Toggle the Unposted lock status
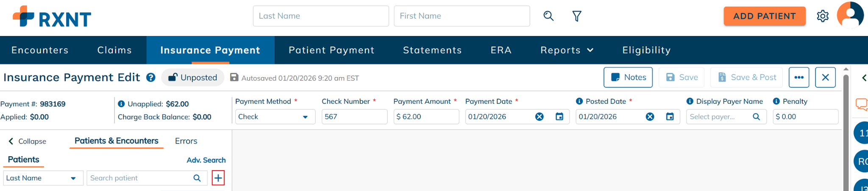Image resolution: width=868 pixels, height=191 pixels. pyautogui.click(x=193, y=78)
